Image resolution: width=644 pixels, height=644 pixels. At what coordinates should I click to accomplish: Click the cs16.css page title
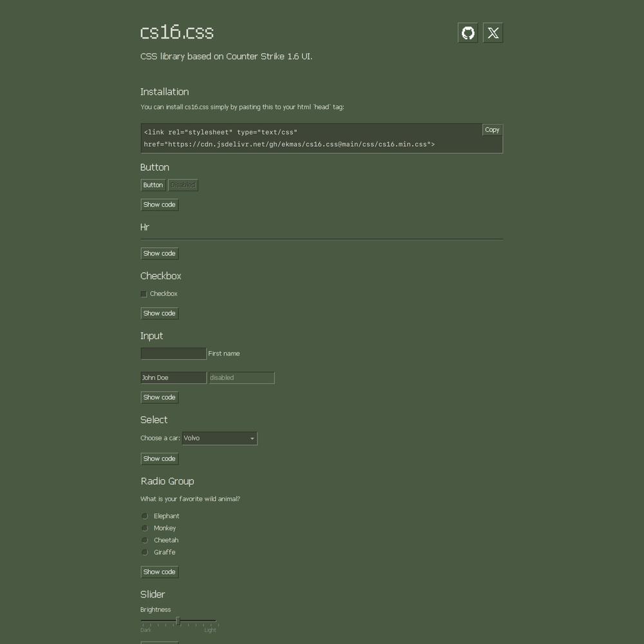177,32
